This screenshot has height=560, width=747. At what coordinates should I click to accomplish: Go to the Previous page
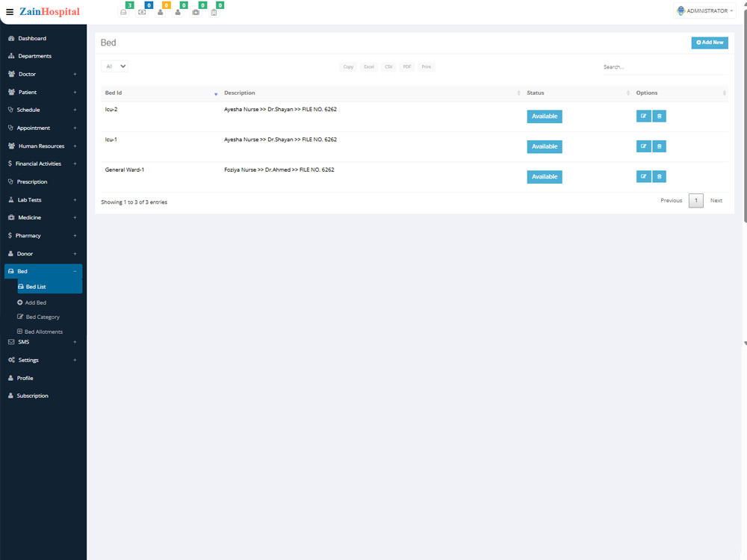coord(672,200)
